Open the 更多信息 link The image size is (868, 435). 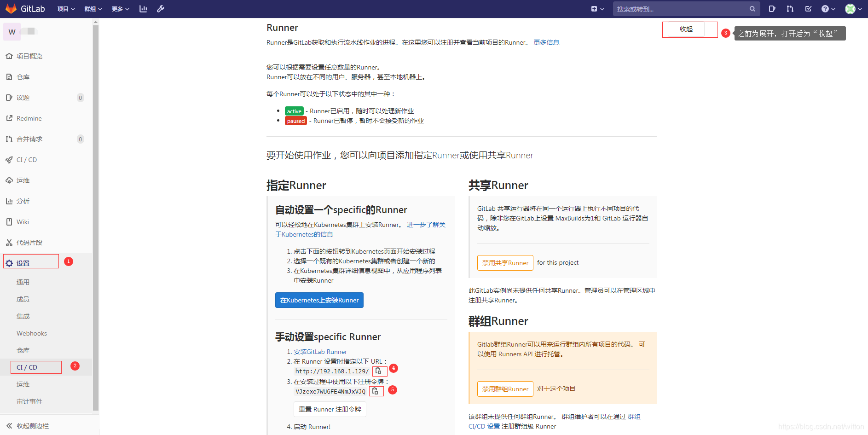click(546, 42)
